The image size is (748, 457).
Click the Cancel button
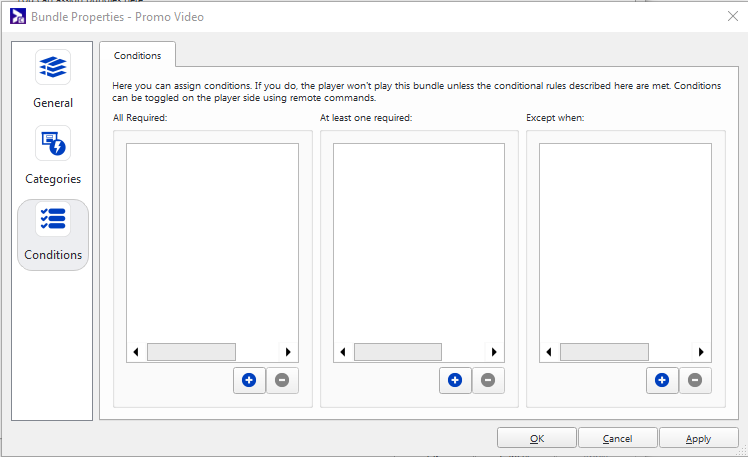coord(617,438)
